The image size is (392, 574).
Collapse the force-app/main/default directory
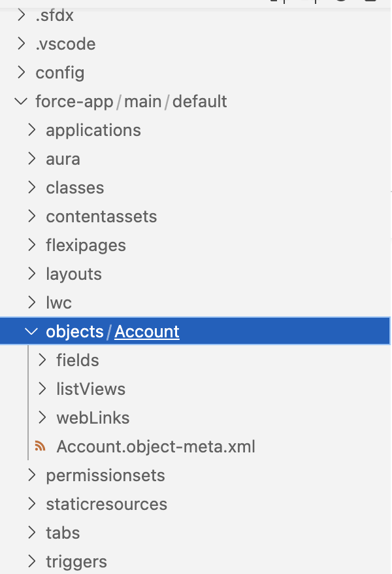(x=20, y=101)
